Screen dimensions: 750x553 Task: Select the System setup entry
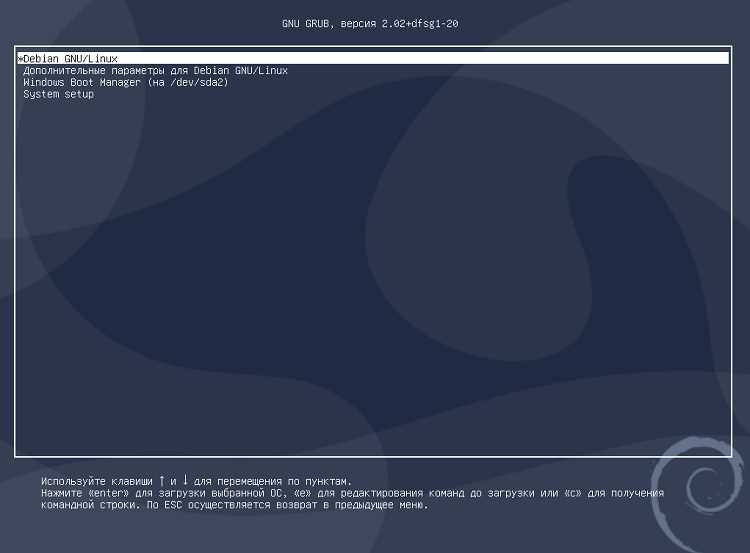tap(58, 94)
